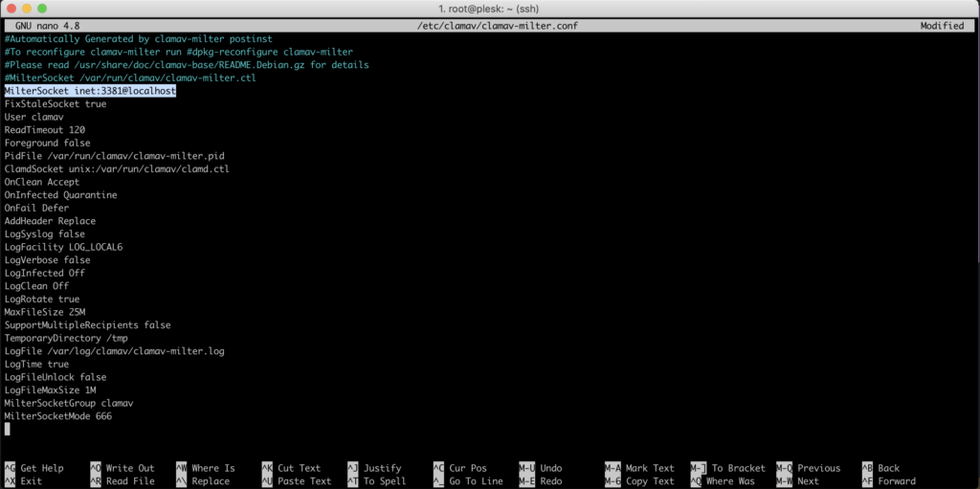Click the MaxFileSize 25M setting line

coord(45,312)
